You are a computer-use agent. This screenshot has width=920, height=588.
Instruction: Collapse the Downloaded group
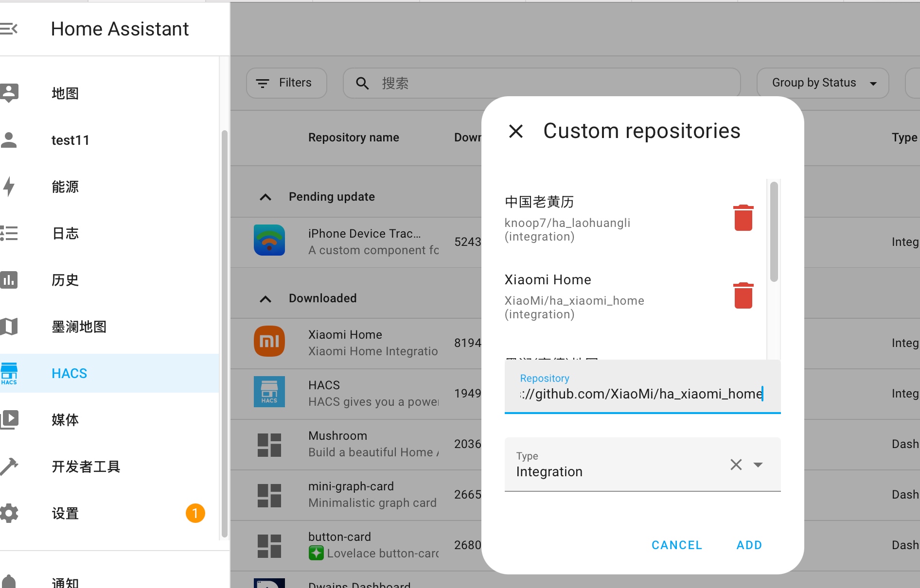click(265, 298)
